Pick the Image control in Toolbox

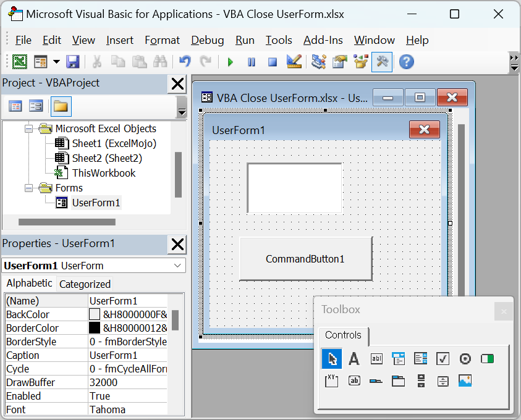click(465, 381)
